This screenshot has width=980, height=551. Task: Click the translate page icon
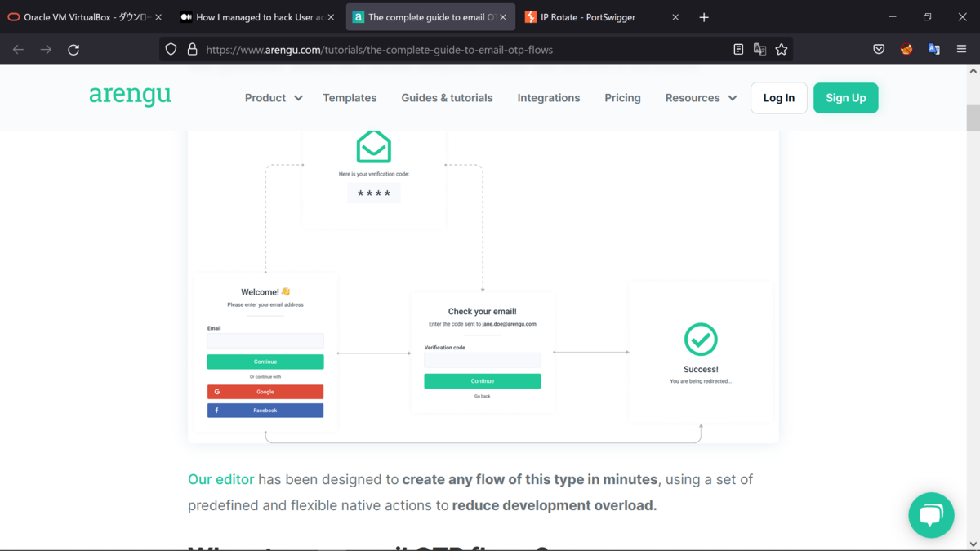click(759, 50)
